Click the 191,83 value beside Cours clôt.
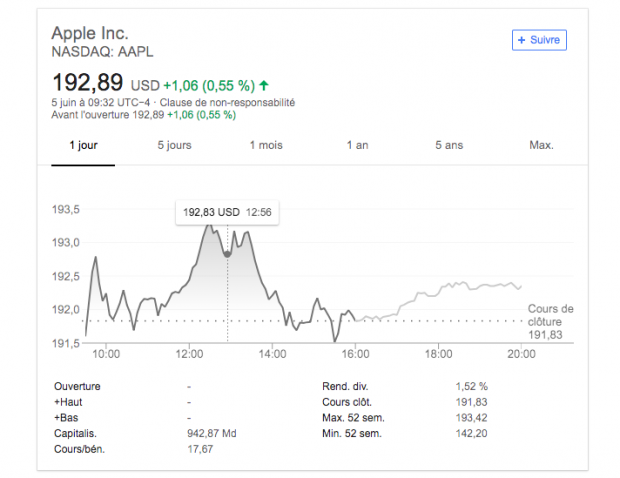The image size is (620, 478). point(471,402)
